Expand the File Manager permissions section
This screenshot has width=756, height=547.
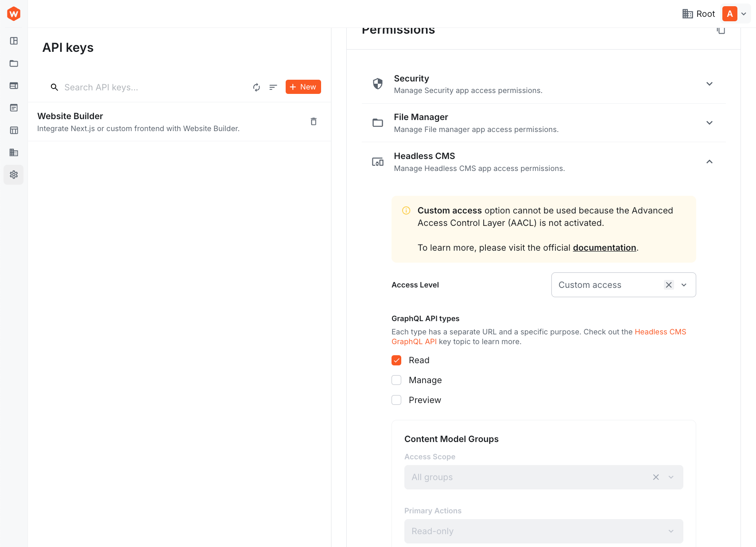coord(709,123)
